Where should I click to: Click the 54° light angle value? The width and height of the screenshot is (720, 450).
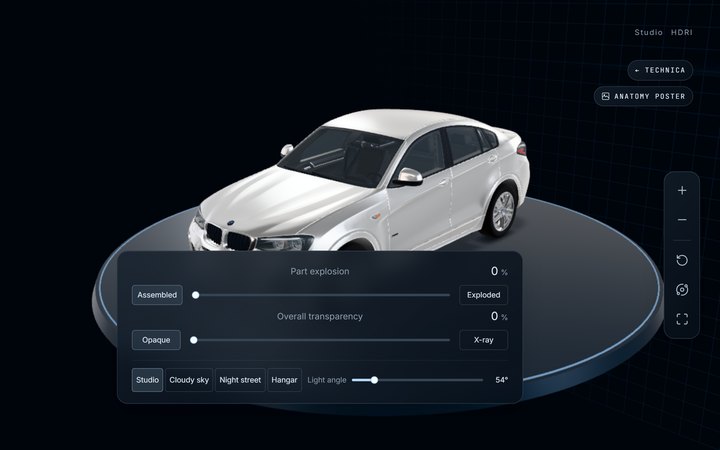(x=501, y=380)
